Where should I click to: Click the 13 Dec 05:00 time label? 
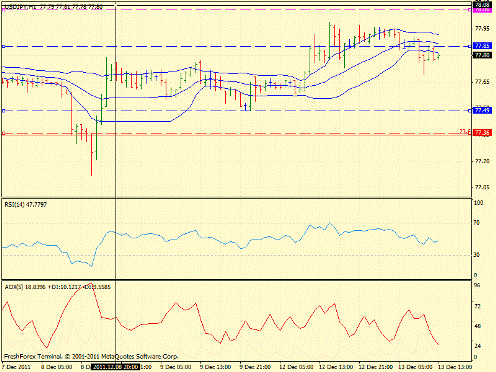[416, 367]
